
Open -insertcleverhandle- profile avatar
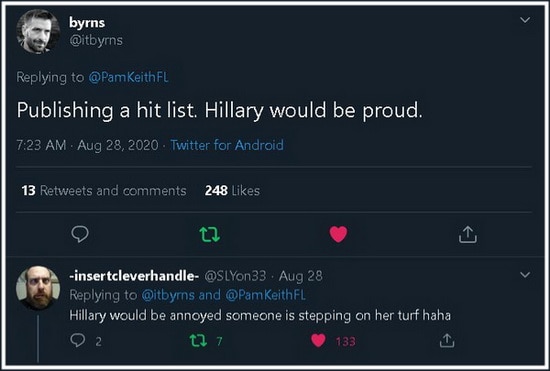38,288
